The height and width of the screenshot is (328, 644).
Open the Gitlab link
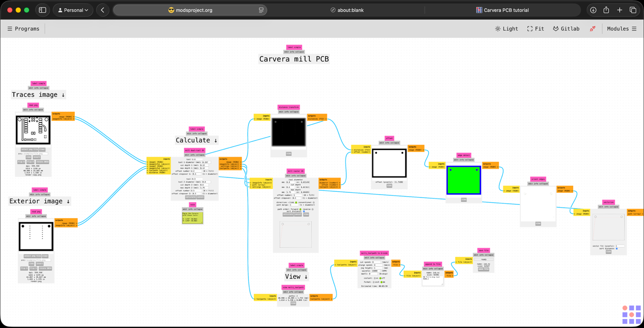tap(566, 29)
